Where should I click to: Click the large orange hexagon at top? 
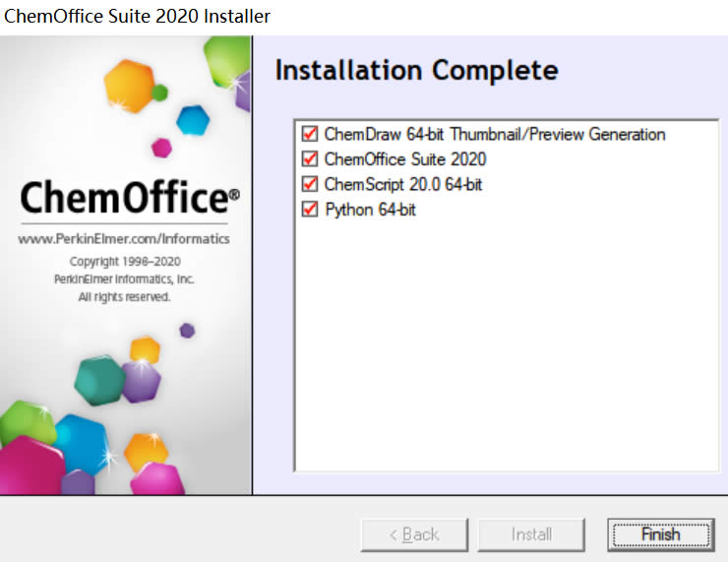point(130,85)
